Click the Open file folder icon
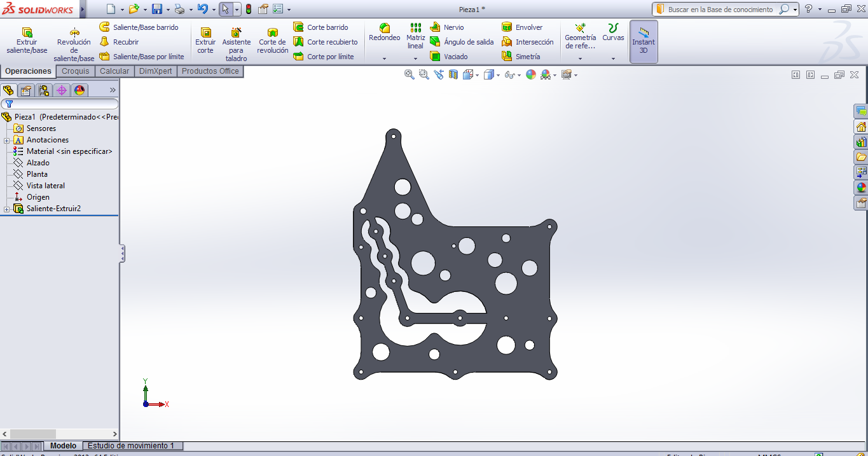The width and height of the screenshot is (868, 456). click(x=133, y=9)
